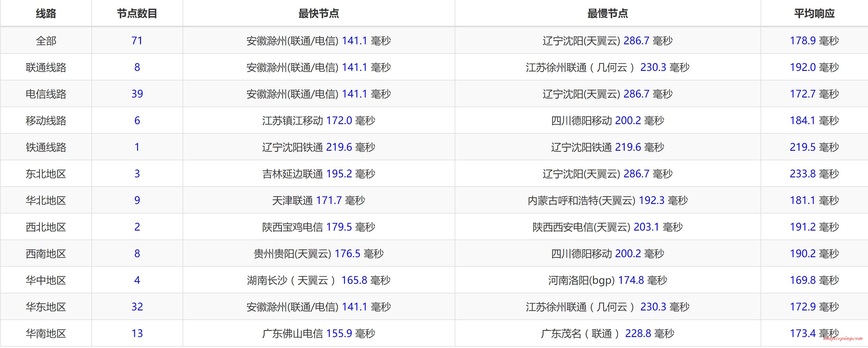The width and height of the screenshot is (868, 348).
Task: Click node count 9 for 华北地区
Action: coord(137,200)
